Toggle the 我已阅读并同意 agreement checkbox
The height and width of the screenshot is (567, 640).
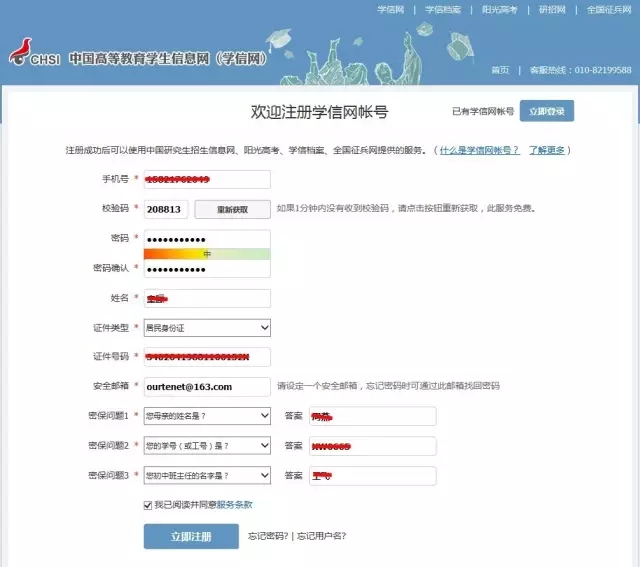(x=148, y=505)
